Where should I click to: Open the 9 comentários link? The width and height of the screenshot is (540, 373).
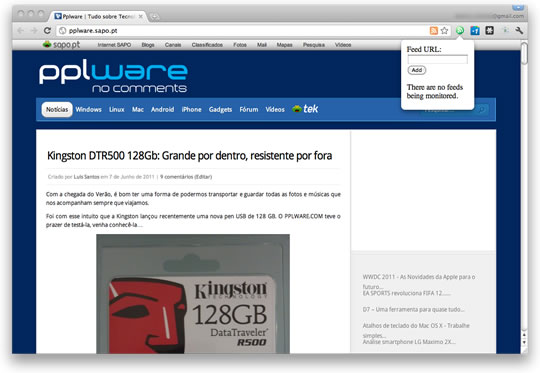click(x=186, y=177)
